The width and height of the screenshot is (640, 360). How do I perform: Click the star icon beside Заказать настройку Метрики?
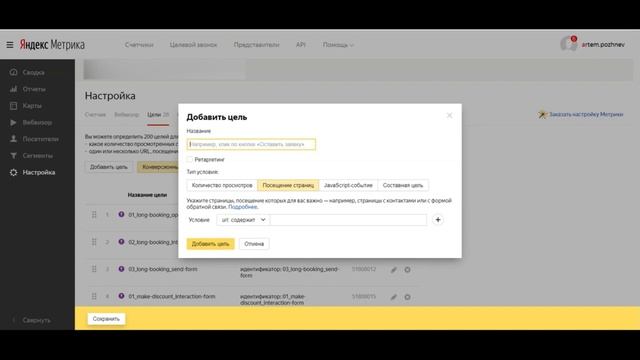click(x=542, y=115)
